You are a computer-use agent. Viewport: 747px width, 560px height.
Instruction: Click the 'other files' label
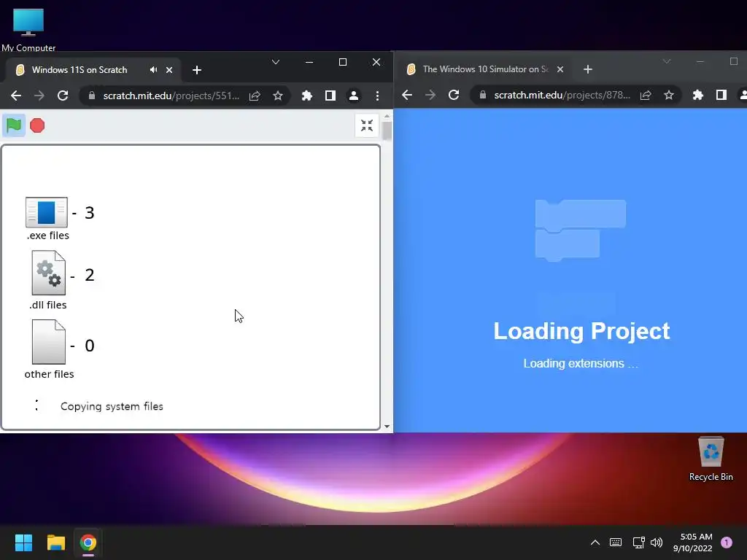pos(49,374)
